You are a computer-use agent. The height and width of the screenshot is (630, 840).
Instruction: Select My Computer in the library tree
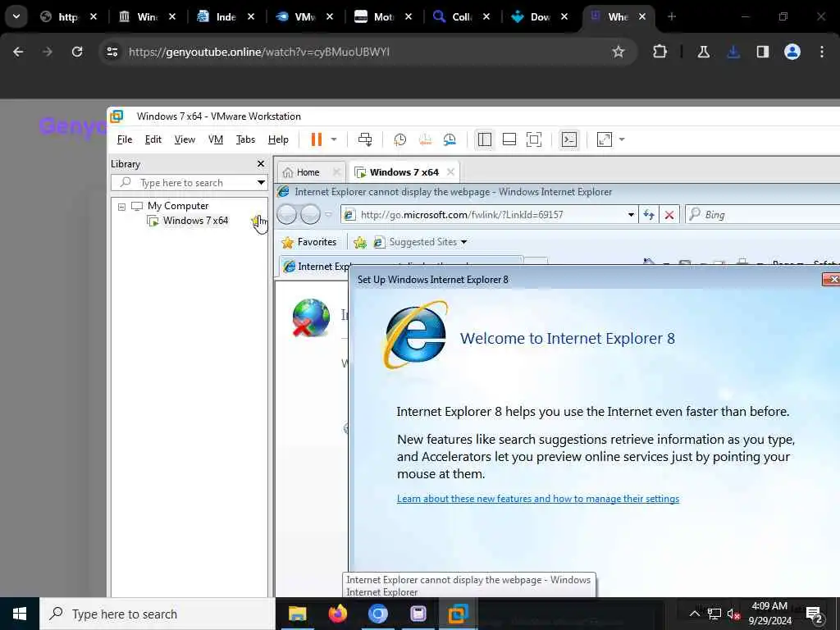pos(177,206)
